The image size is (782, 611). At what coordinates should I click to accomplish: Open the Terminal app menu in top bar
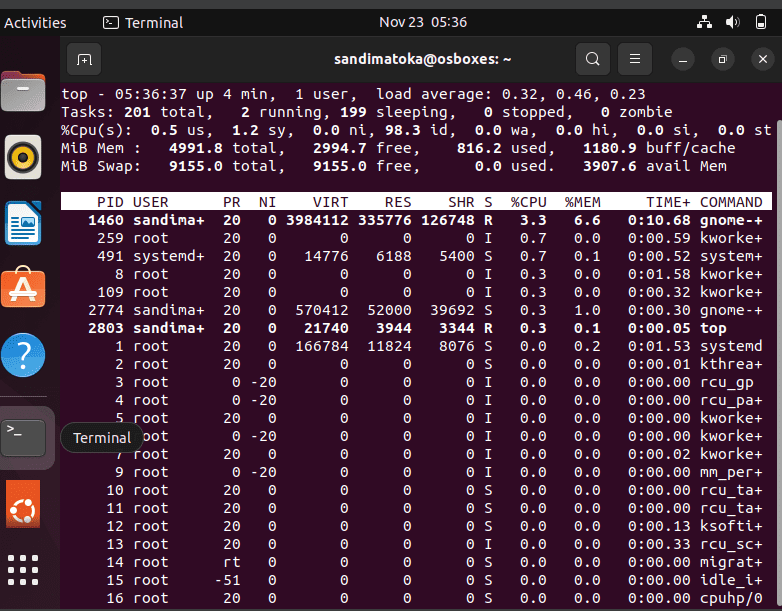coord(143,22)
